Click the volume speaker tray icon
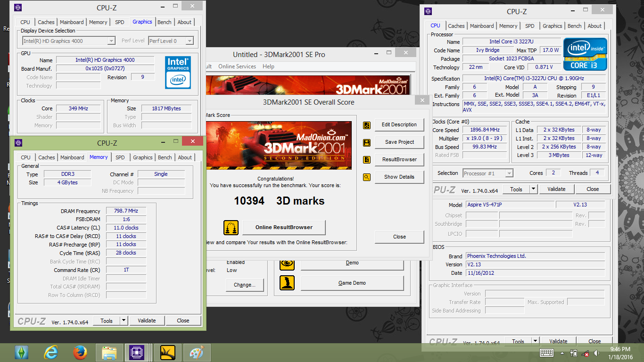This screenshot has height=362, width=644. pos(596,353)
